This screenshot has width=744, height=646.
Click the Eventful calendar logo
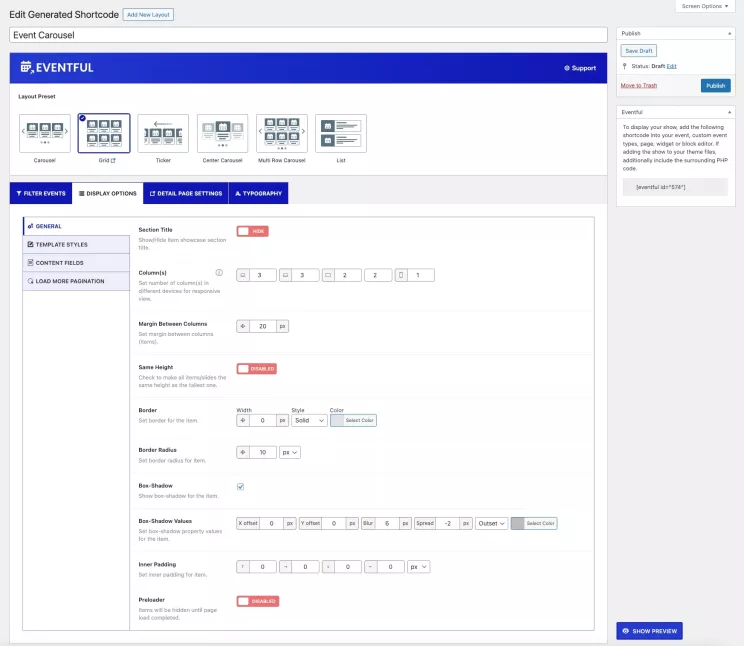(x=26, y=68)
